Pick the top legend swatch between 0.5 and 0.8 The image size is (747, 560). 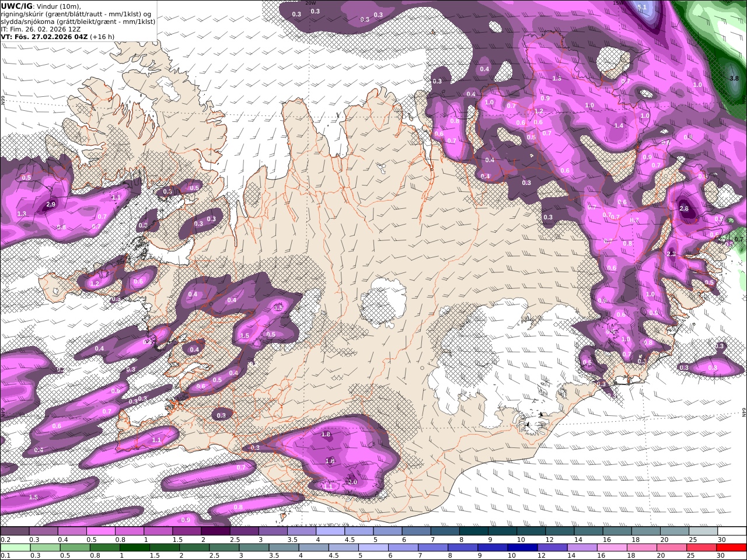pos(100,531)
